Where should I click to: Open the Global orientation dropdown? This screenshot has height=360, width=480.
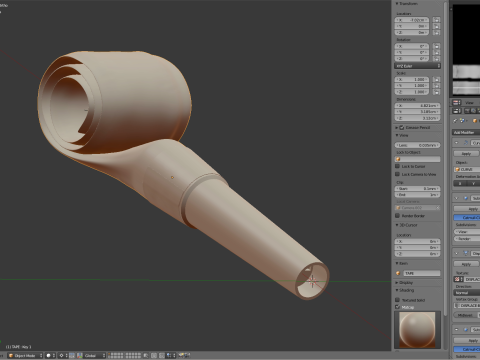[94, 356]
